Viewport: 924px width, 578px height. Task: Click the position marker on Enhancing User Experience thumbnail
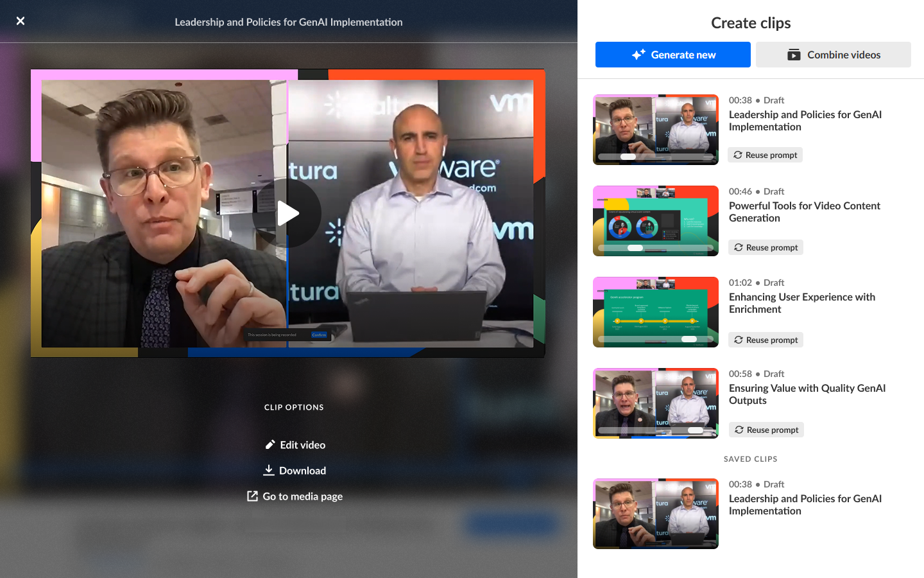(689, 339)
